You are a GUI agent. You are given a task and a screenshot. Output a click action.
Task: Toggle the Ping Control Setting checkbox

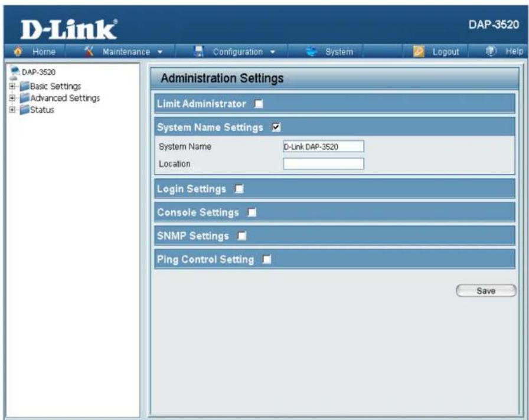(x=267, y=260)
